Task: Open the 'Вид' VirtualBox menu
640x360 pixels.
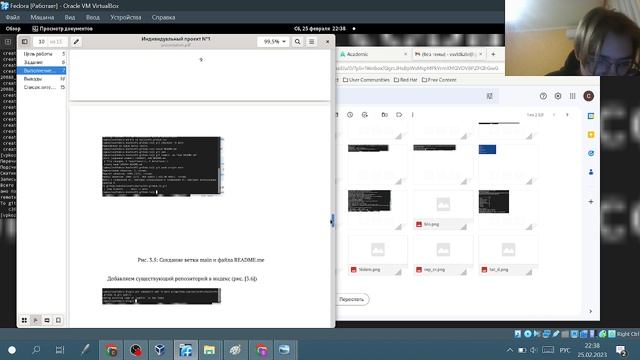Action: tap(70, 18)
